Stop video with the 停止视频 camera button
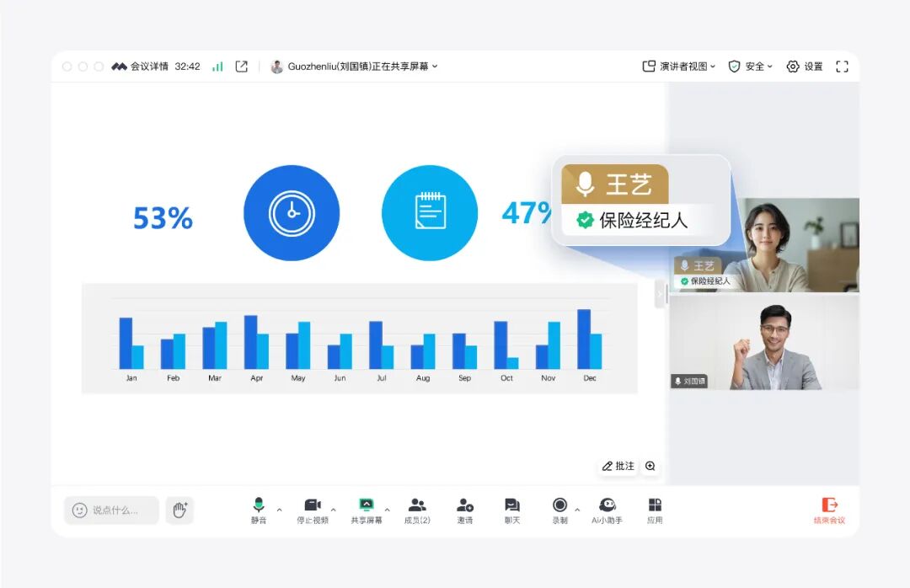910x588 pixels. [x=313, y=505]
